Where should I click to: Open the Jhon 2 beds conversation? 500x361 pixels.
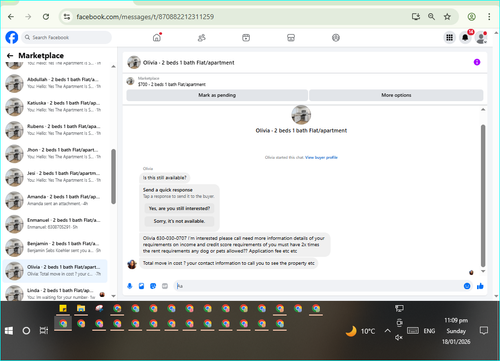pos(55,153)
